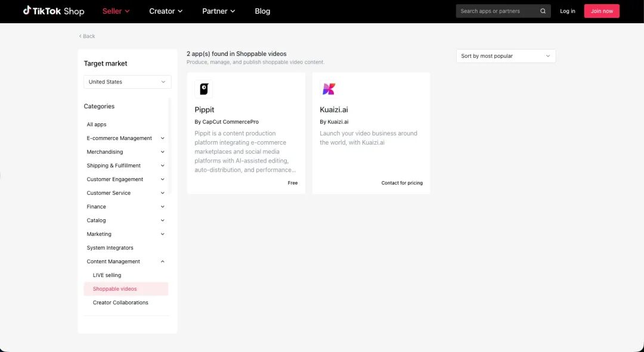644x352 pixels.
Task: Click the Back arrow link
Action: pos(87,36)
